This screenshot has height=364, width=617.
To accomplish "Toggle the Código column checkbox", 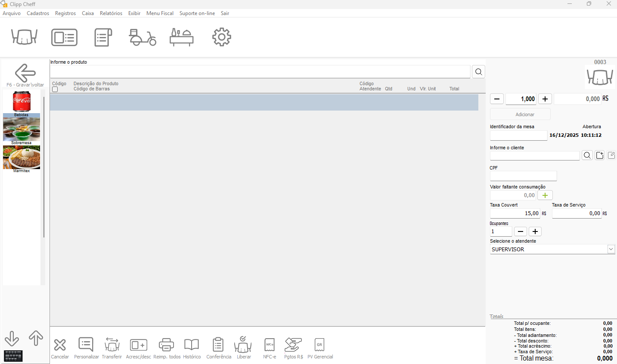I will [55, 89].
